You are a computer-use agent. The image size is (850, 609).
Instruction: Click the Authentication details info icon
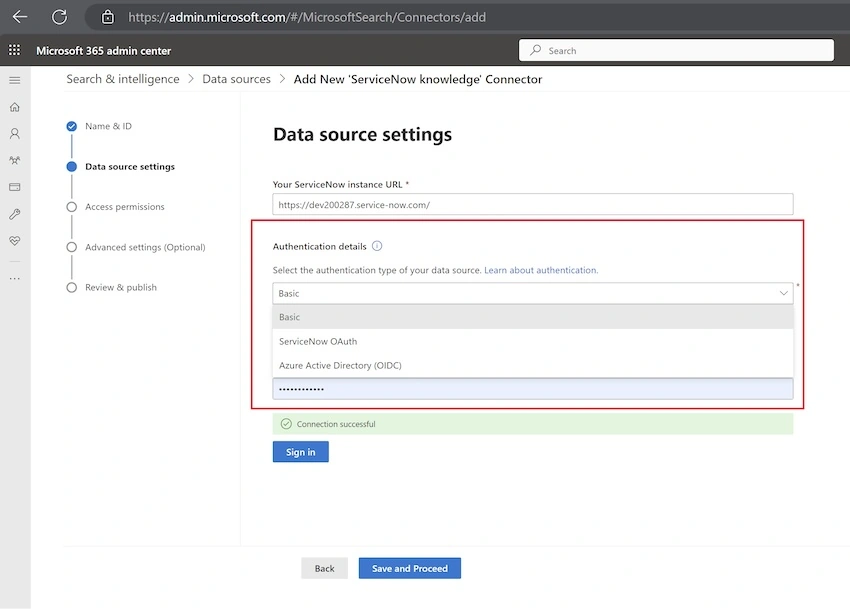click(377, 246)
